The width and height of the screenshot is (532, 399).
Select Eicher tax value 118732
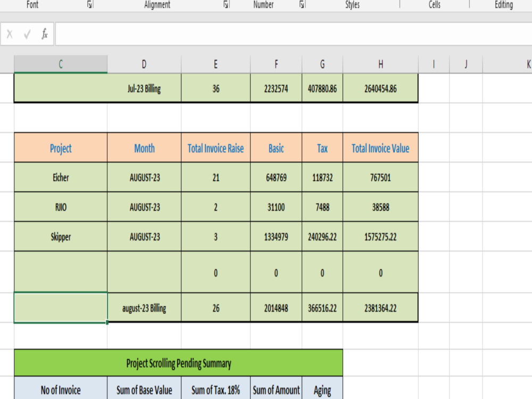[x=322, y=178]
